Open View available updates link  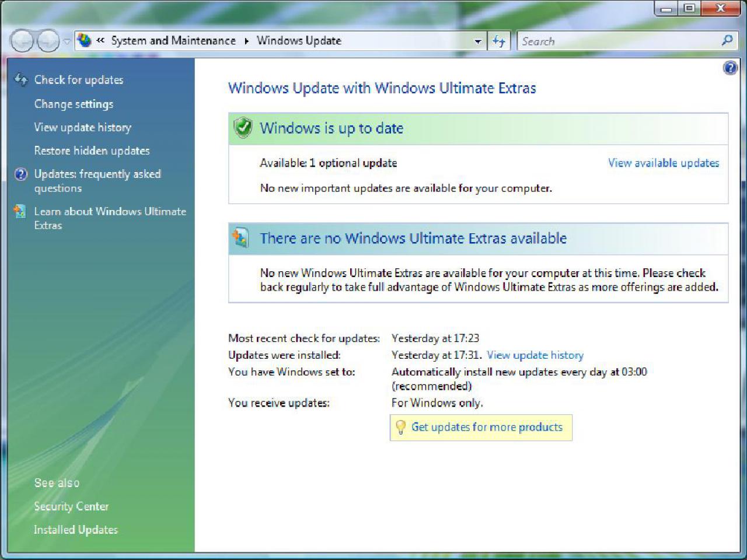tap(664, 163)
